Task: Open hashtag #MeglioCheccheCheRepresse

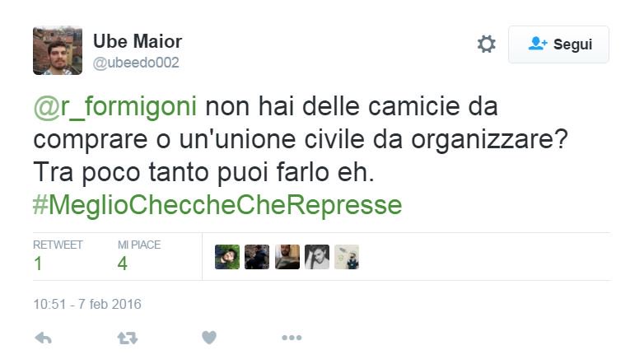Action: point(217,205)
